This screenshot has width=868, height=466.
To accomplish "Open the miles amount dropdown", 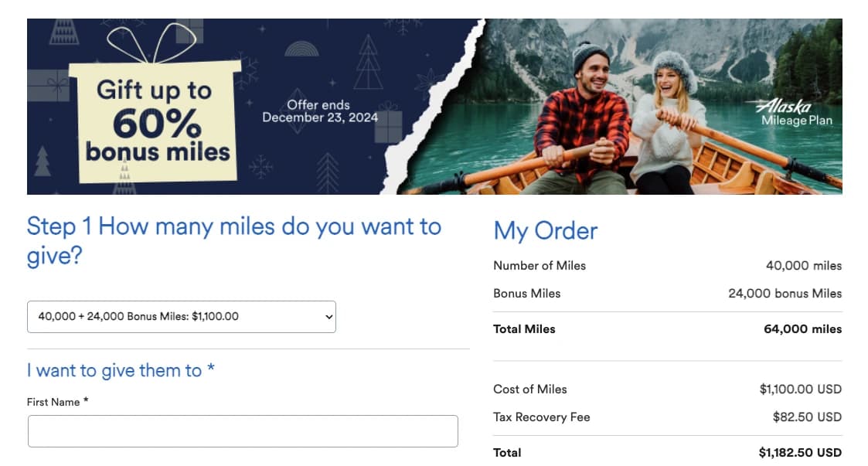I will [x=182, y=317].
